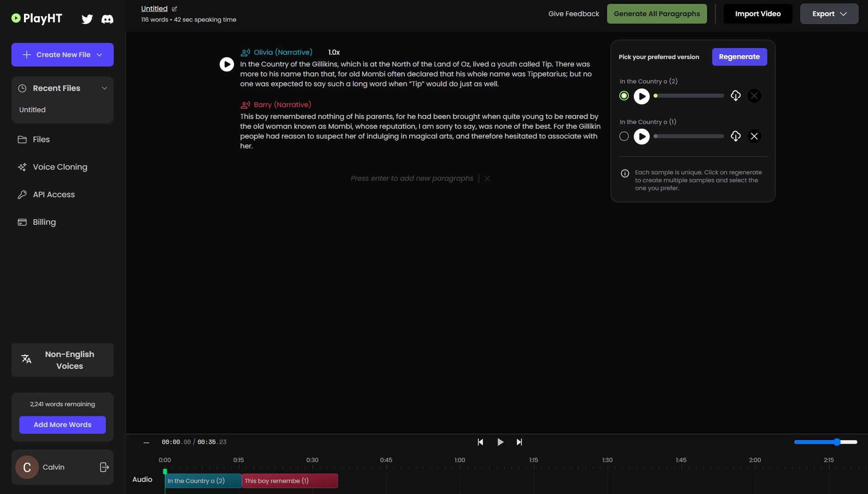Open the Voice Cloning menu item

click(60, 167)
